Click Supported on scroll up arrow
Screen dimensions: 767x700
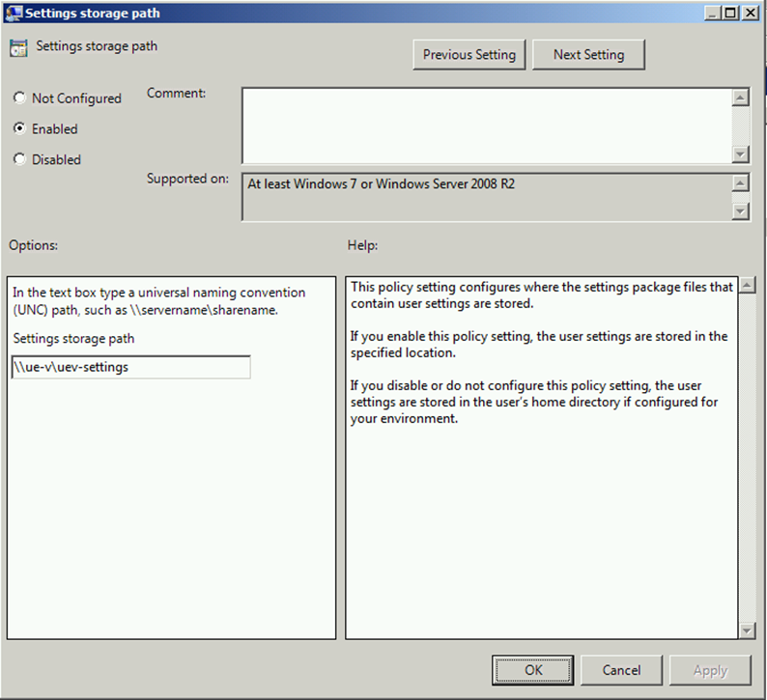[x=741, y=183]
